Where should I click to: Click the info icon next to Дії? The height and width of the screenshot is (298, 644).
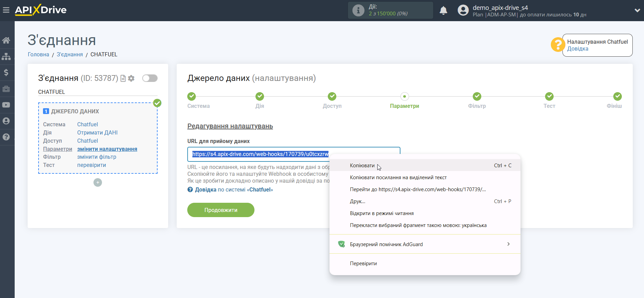(358, 10)
